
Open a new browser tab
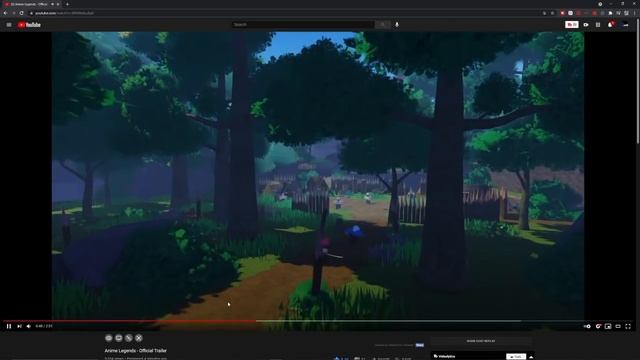[67, 4]
